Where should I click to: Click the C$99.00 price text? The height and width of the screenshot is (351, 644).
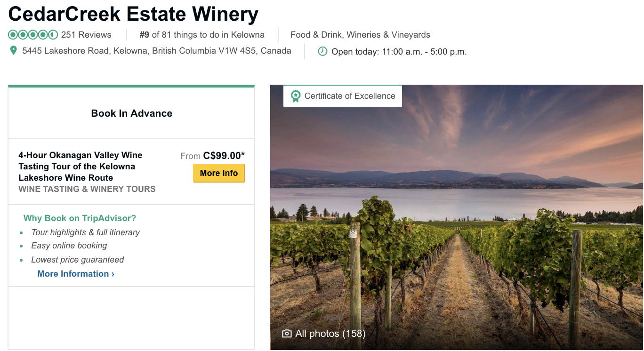point(224,156)
